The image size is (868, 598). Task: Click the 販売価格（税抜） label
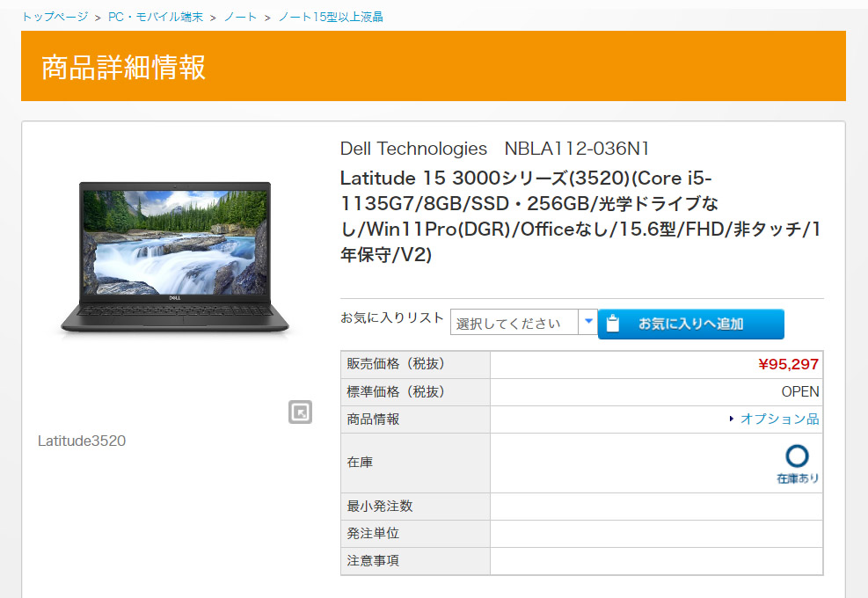[395, 364]
